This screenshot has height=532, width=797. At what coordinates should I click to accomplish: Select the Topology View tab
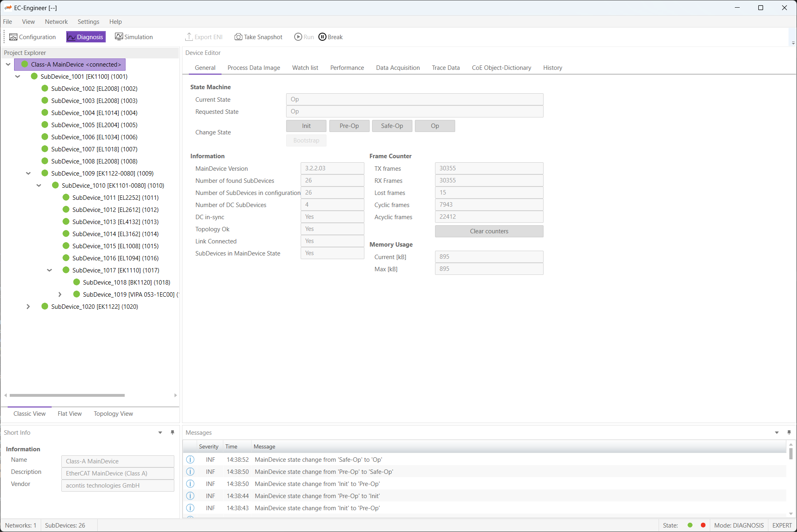tap(113, 413)
